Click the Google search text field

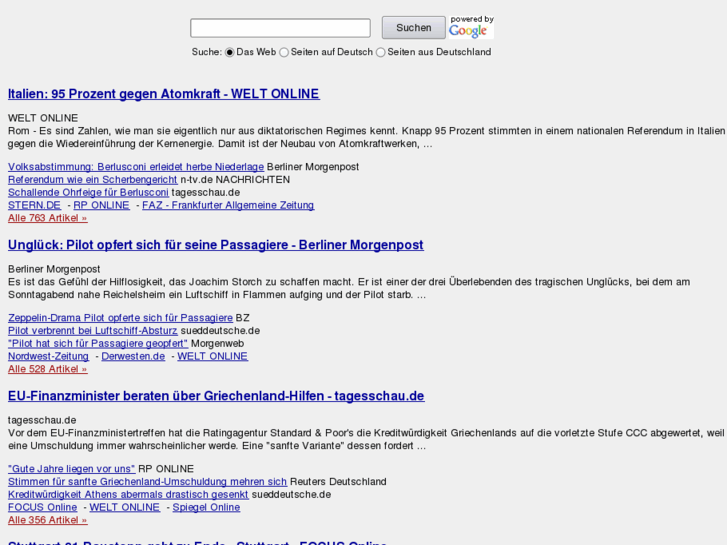pyautogui.click(x=280, y=28)
